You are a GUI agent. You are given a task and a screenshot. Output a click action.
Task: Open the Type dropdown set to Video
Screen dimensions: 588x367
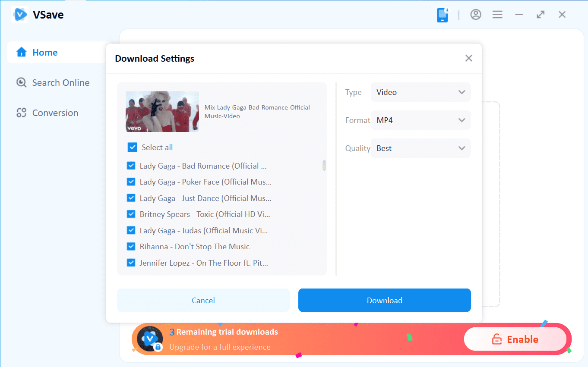[420, 92]
